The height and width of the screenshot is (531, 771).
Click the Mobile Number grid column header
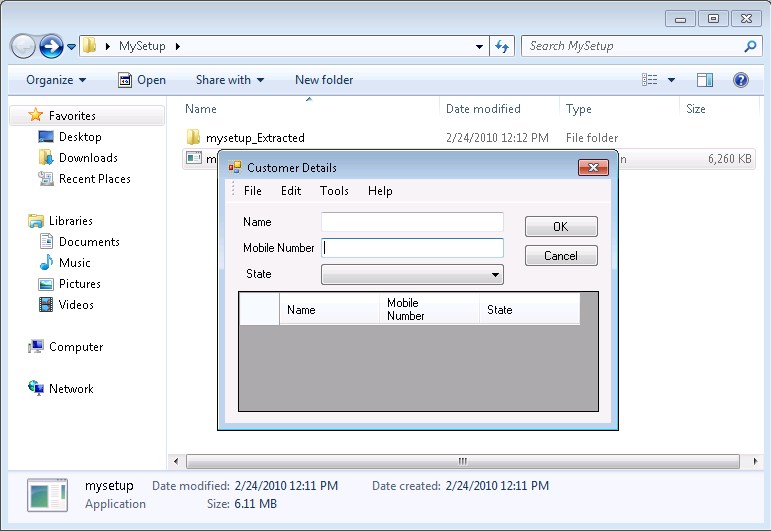click(x=430, y=309)
